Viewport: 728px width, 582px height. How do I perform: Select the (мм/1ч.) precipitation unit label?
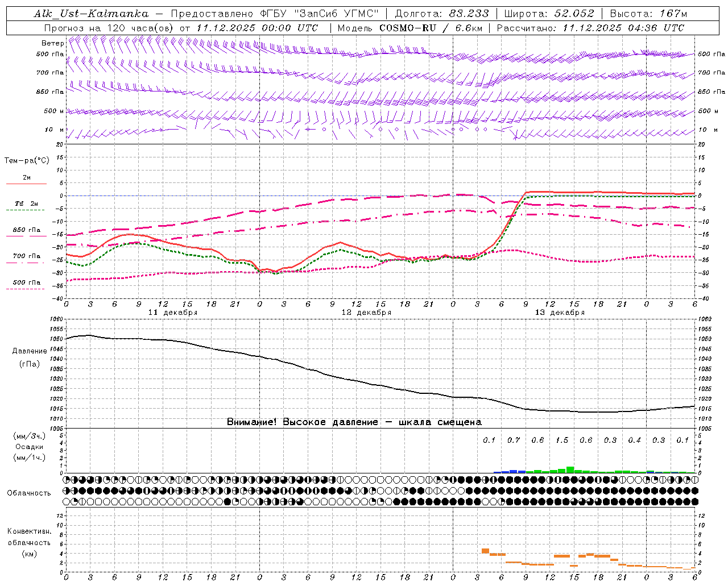pos(29,458)
